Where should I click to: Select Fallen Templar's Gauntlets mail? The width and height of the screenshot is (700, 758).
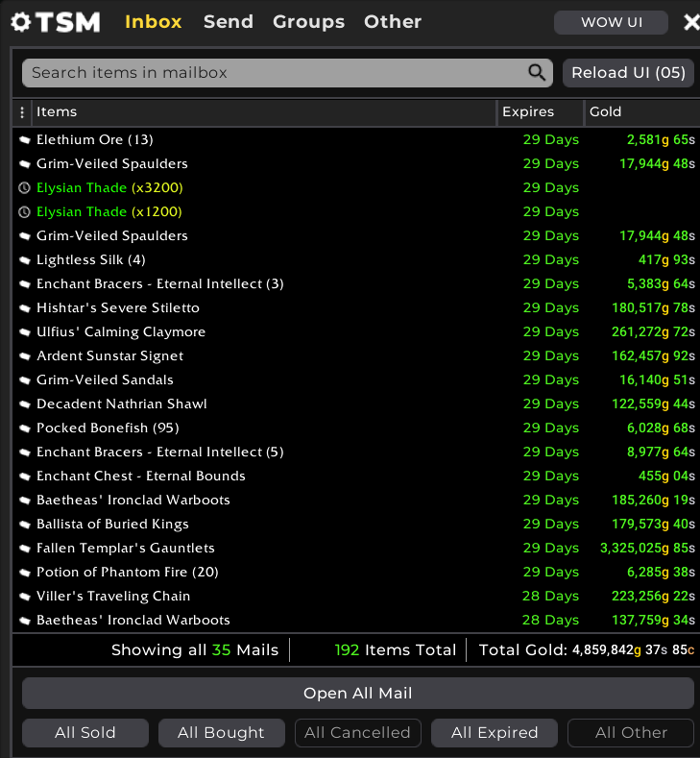coord(356,549)
